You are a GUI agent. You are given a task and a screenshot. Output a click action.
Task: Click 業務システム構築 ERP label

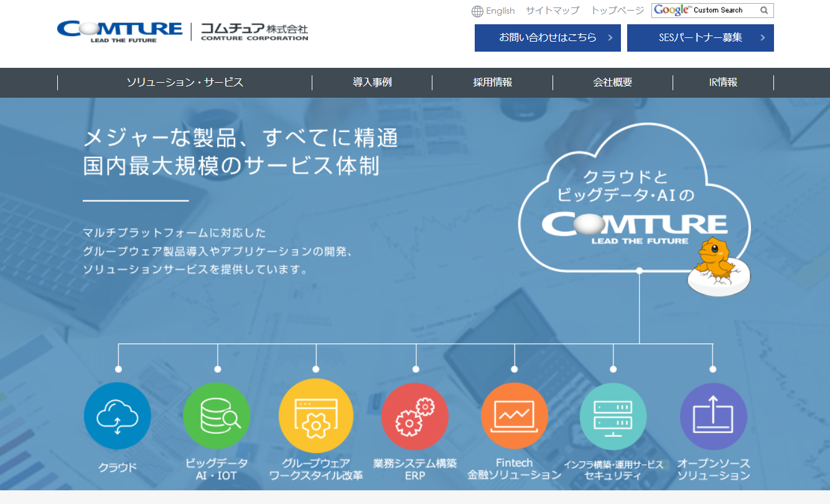pyautogui.click(x=415, y=469)
